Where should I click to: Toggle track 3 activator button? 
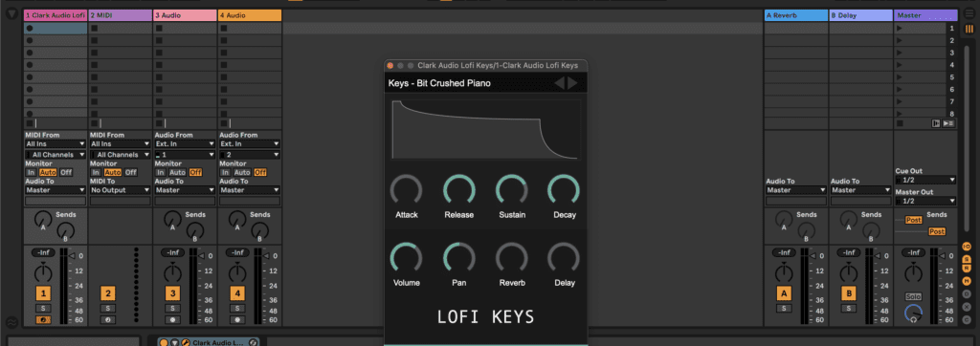(172, 292)
